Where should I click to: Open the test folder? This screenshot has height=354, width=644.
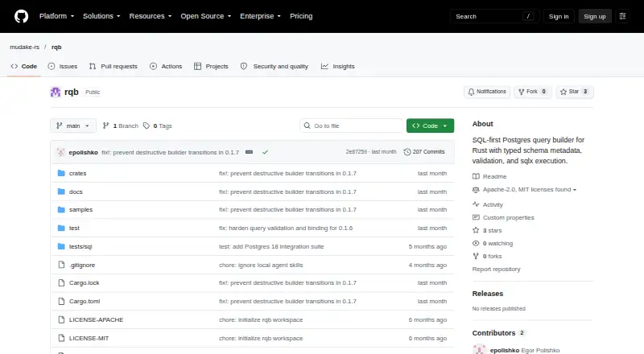pyautogui.click(x=74, y=228)
